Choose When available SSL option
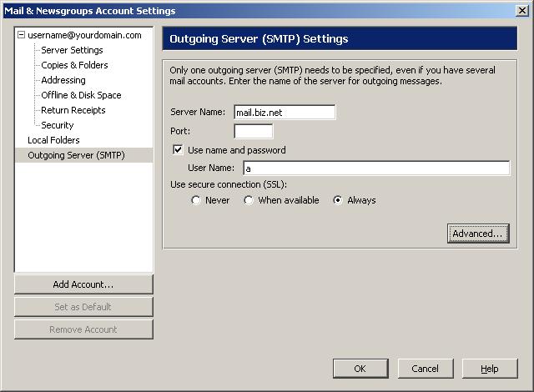534x392 pixels. [249, 200]
